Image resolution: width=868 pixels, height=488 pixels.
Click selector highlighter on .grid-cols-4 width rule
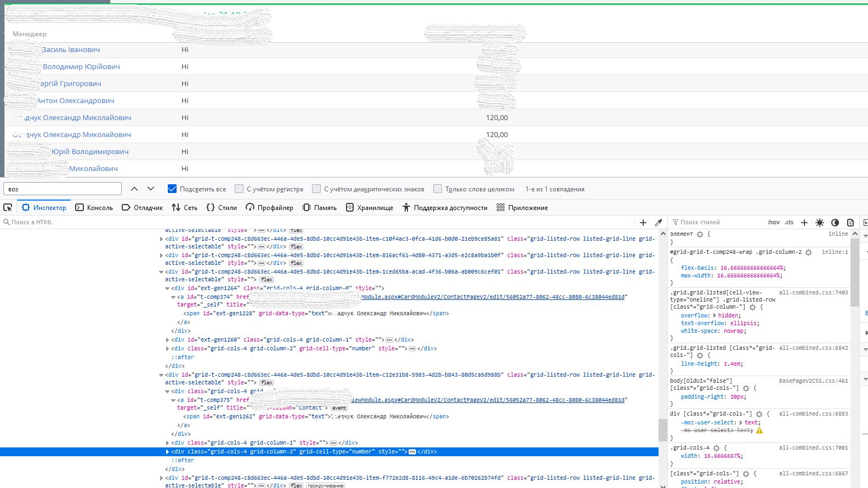click(x=716, y=448)
